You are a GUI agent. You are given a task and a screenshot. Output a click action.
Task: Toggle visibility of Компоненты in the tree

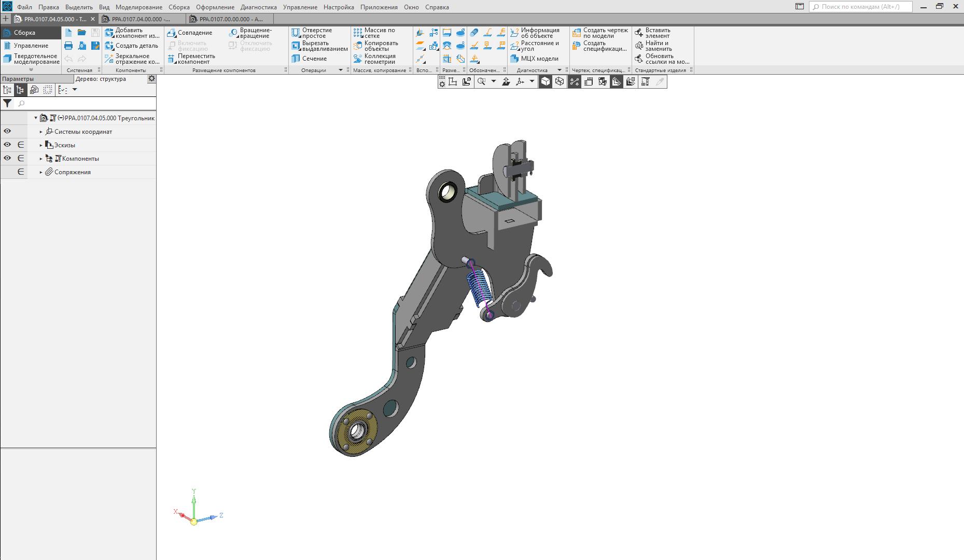coord(7,158)
